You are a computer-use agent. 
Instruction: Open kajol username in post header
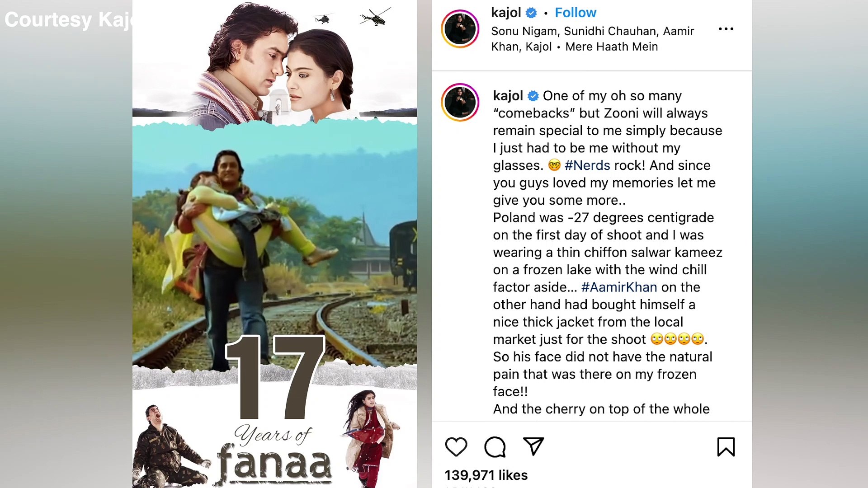[x=506, y=13]
